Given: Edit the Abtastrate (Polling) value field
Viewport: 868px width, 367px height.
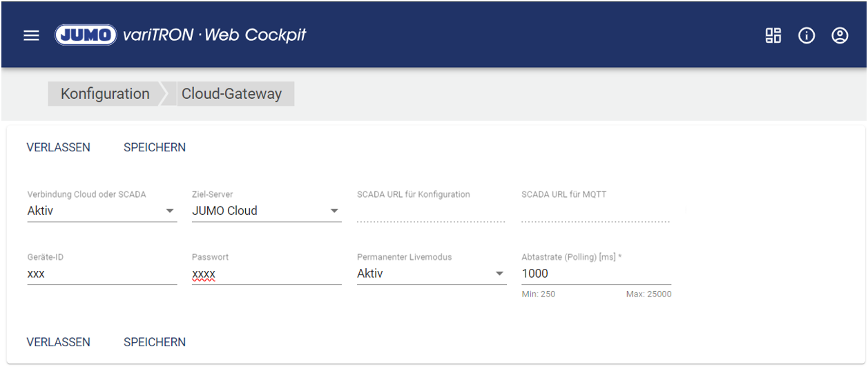Looking at the screenshot, I should 595,274.
